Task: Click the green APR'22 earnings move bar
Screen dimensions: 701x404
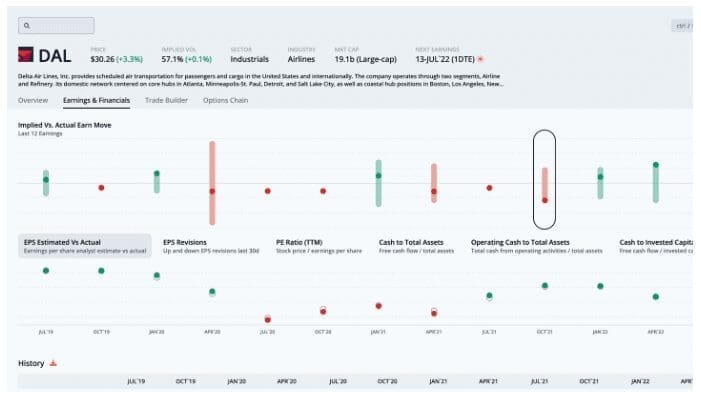Action: click(655, 182)
